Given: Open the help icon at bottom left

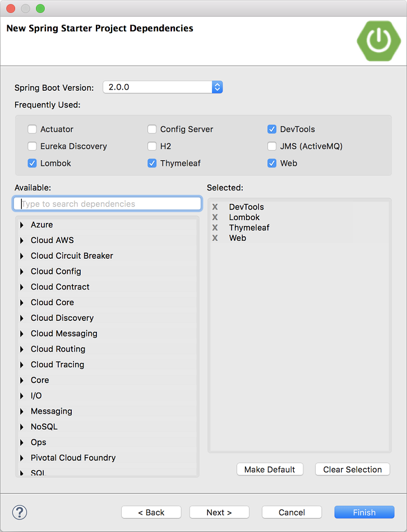Looking at the screenshot, I should point(19,512).
